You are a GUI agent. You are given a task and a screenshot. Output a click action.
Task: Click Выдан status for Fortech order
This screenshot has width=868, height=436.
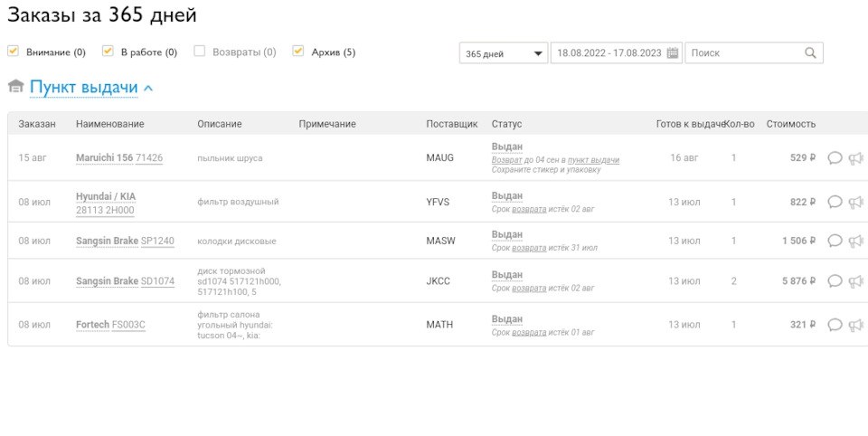507,319
